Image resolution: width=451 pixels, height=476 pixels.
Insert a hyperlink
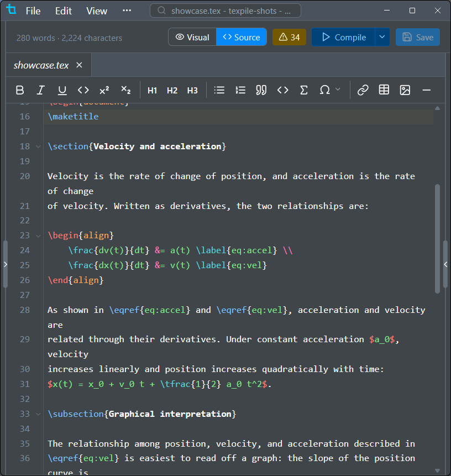[363, 90]
